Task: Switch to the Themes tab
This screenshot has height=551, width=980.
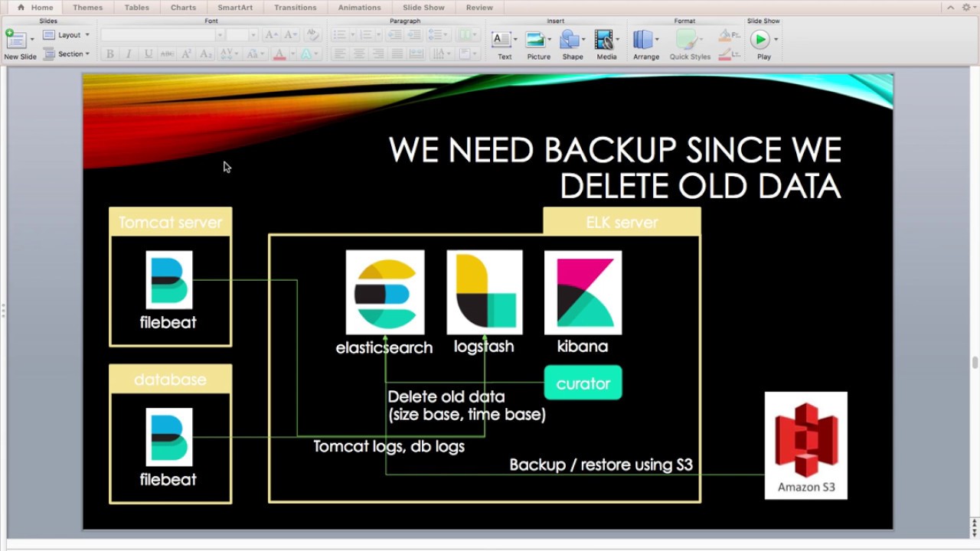Action: 88,7
